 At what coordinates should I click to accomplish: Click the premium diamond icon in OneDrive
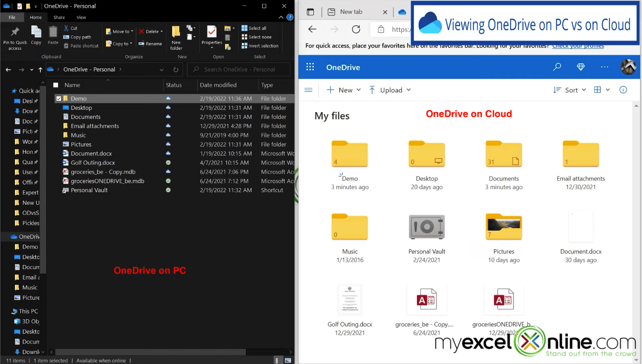point(581,67)
